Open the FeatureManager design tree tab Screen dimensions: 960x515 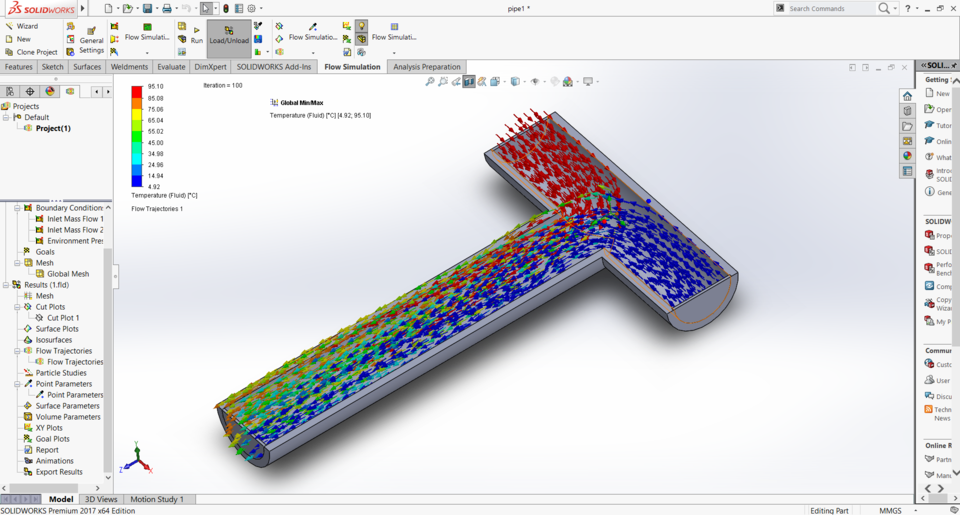[x=10, y=91]
